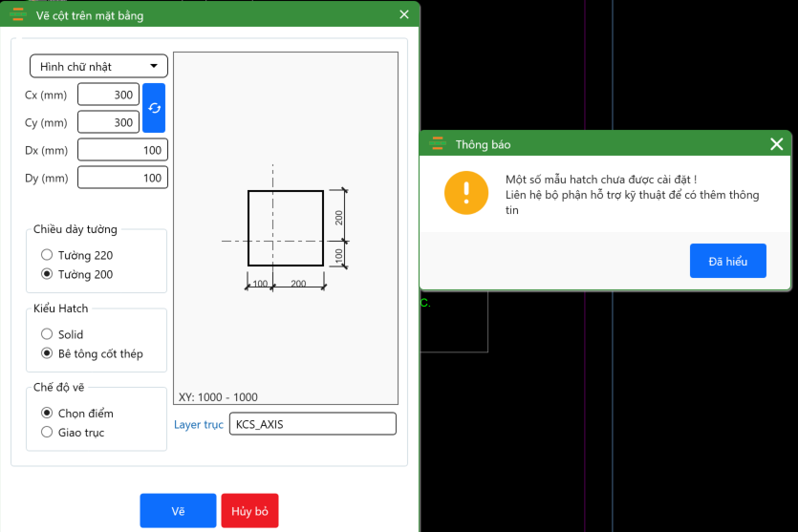Screen dimensions: 798x532
Task: Enable Chọn điểm drawing mode
Action: (x=47, y=414)
